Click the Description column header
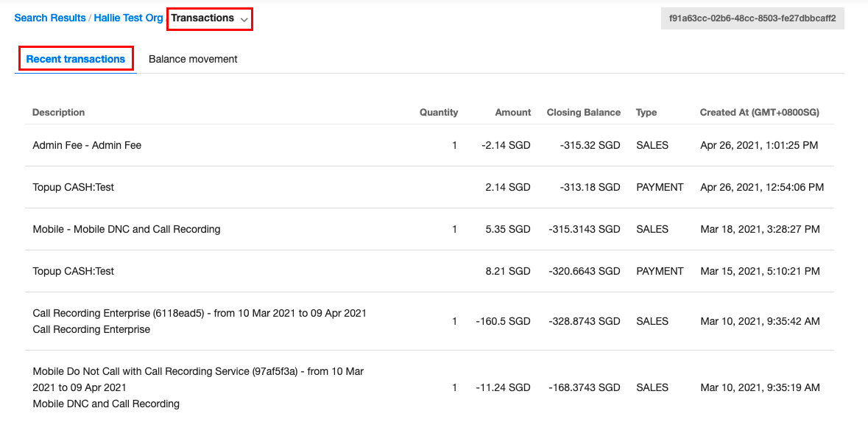The image size is (868, 422). click(x=59, y=113)
